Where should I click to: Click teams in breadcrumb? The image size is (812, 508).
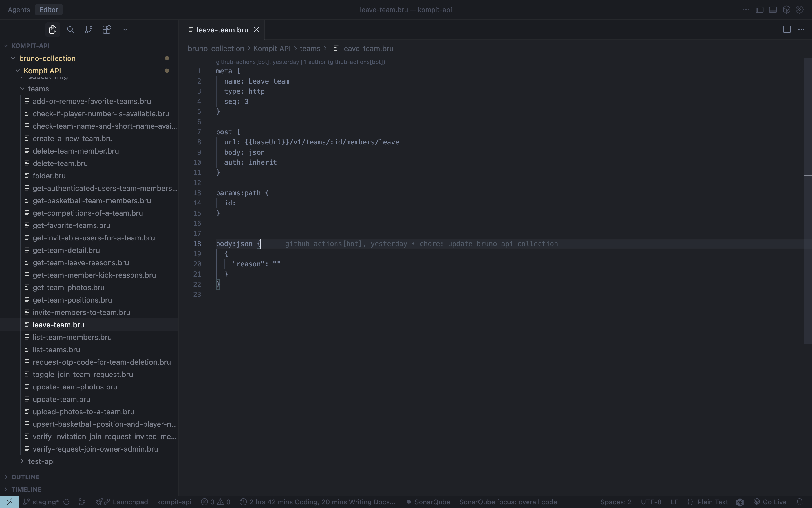coord(310,48)
